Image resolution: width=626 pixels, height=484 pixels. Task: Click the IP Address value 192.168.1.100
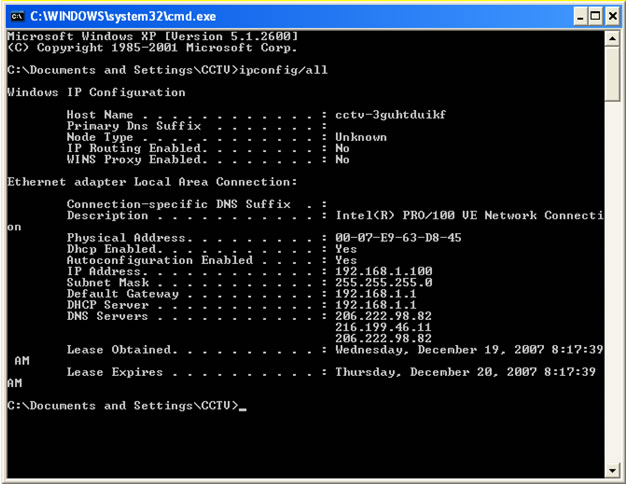pos(384,272)
